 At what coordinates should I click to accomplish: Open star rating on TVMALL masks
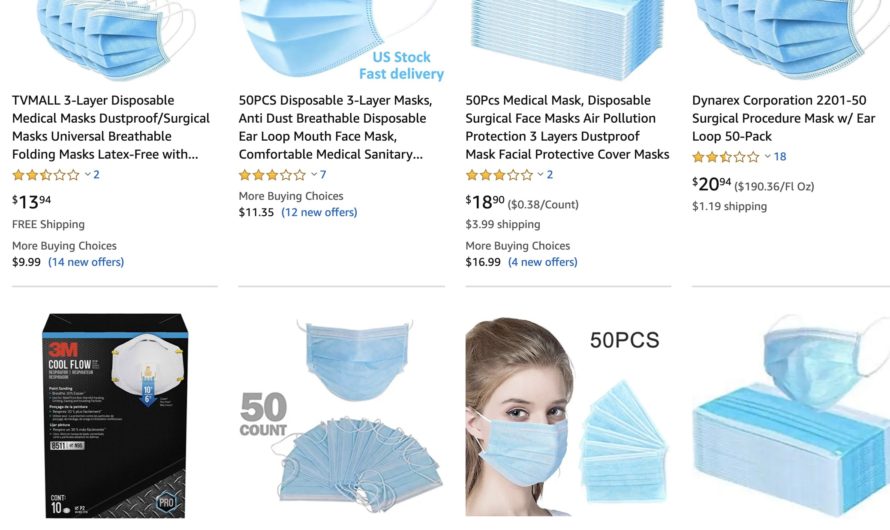pos(46,175)
